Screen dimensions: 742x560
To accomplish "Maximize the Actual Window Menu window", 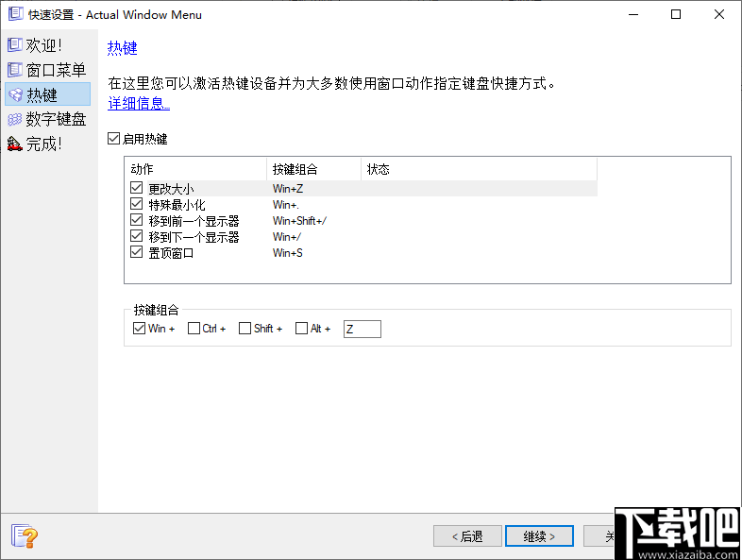I will [676, 14].
